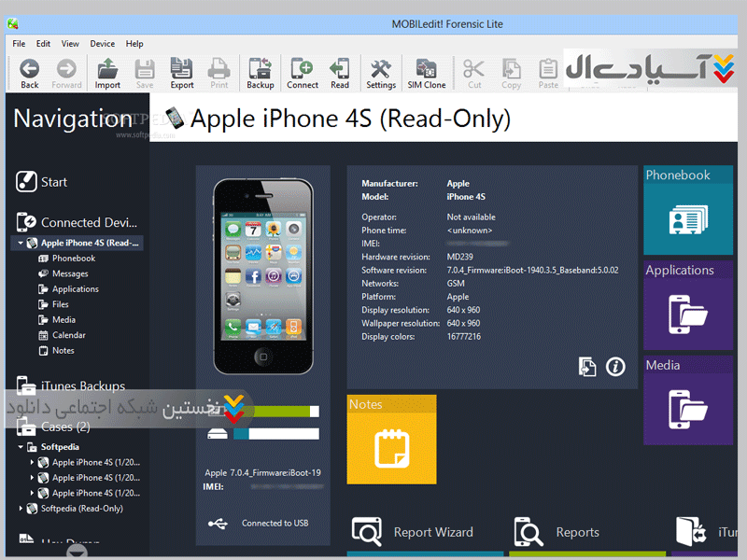Click the device info icon
This screenshot has height=560, width=747.
click(x=615, y=367)
